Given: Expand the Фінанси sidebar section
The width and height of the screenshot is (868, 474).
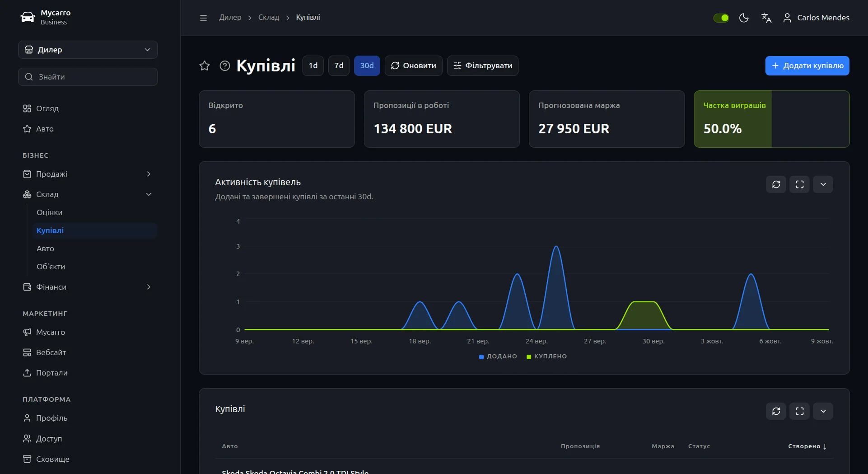Looking at the screenshot, I should (x=88, y=287).
